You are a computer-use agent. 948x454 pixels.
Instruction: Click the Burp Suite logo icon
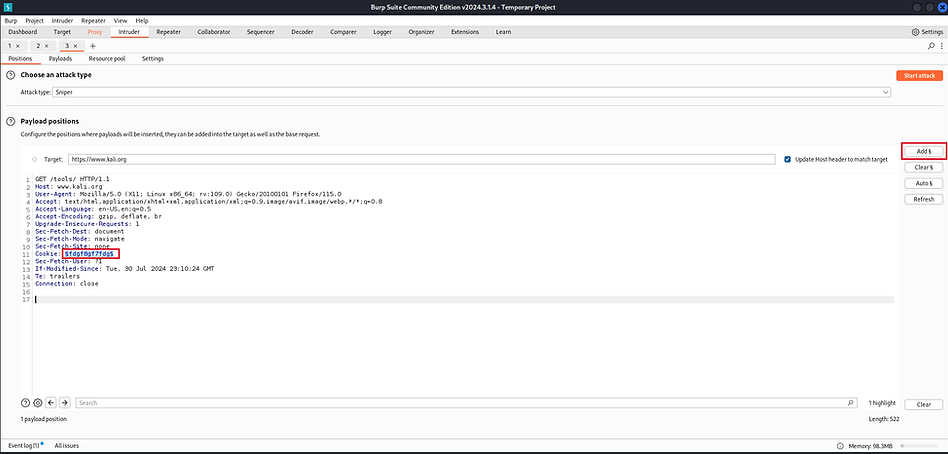[x=7, y=7]
